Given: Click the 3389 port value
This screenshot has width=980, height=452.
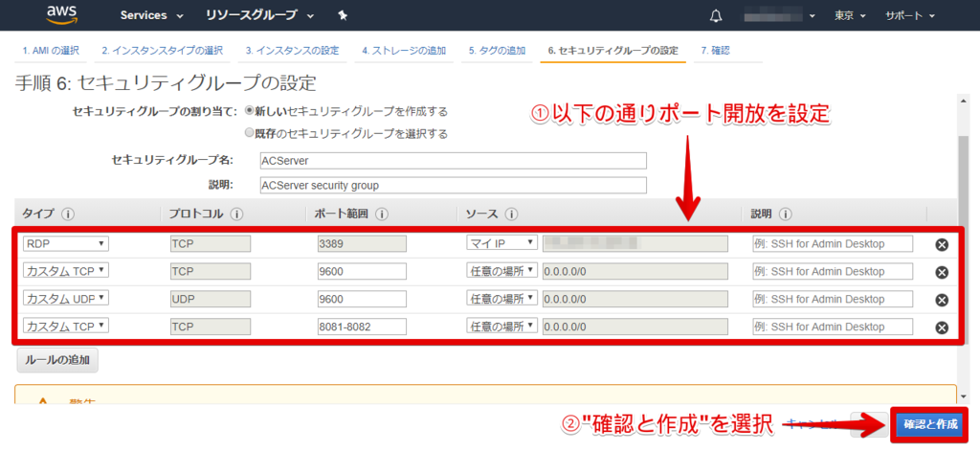Looking at the screenshot, I should click(x=362, y=244).
